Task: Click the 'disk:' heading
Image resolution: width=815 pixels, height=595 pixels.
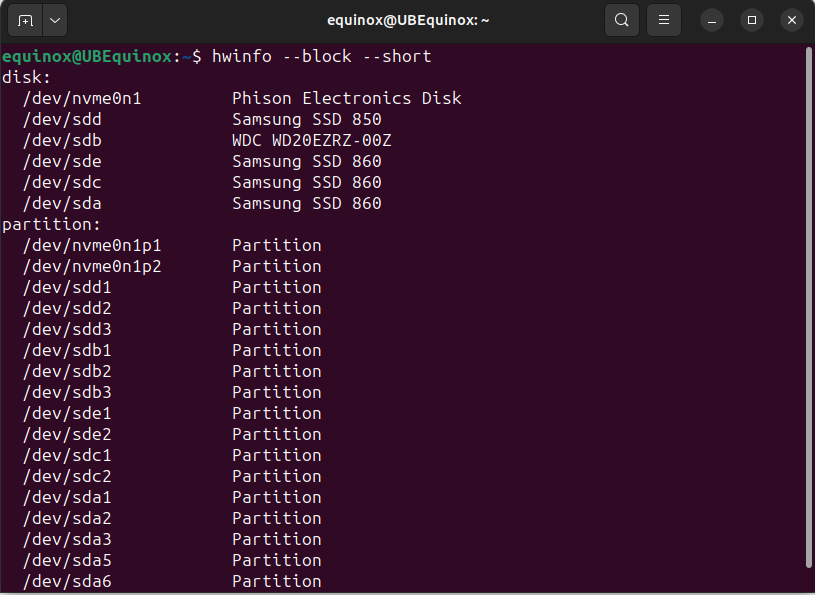Action: [27, 77]
